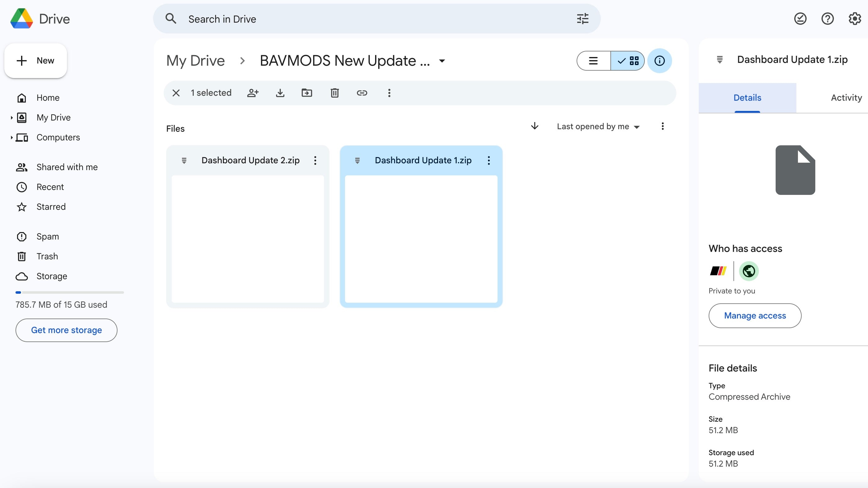
Task: Download the selected file
Action: click(x=280, y=93)
